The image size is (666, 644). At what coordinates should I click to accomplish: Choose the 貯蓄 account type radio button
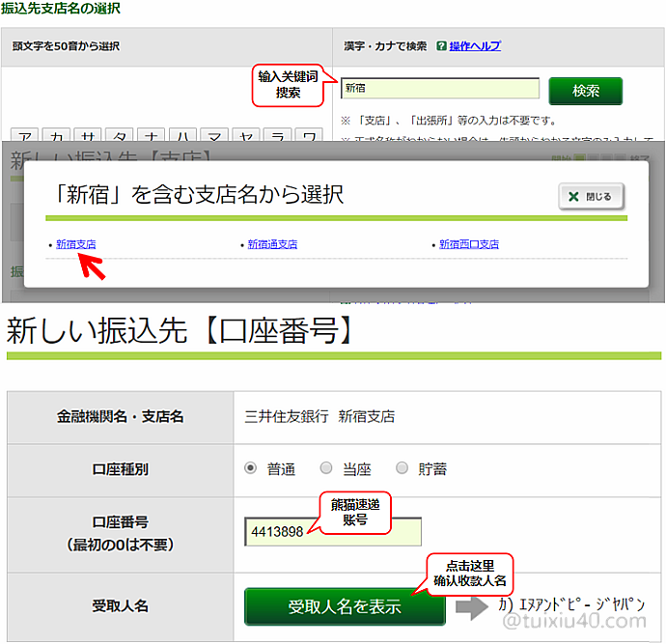[402, 467]
